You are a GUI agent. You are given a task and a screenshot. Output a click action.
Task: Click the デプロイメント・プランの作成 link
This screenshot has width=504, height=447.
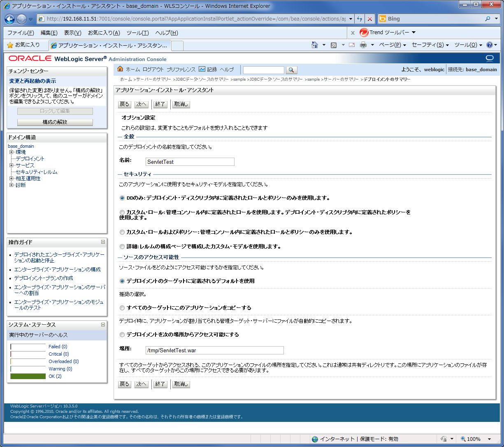(x=44, y=278)
